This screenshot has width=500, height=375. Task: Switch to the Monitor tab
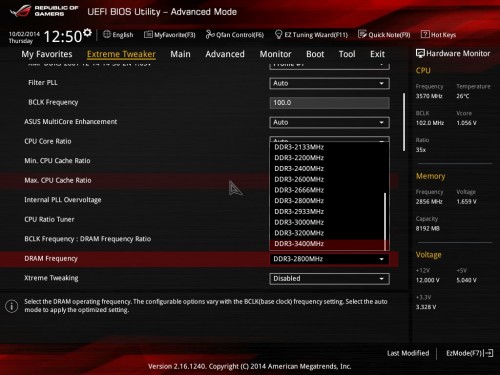tap(275, 54)
